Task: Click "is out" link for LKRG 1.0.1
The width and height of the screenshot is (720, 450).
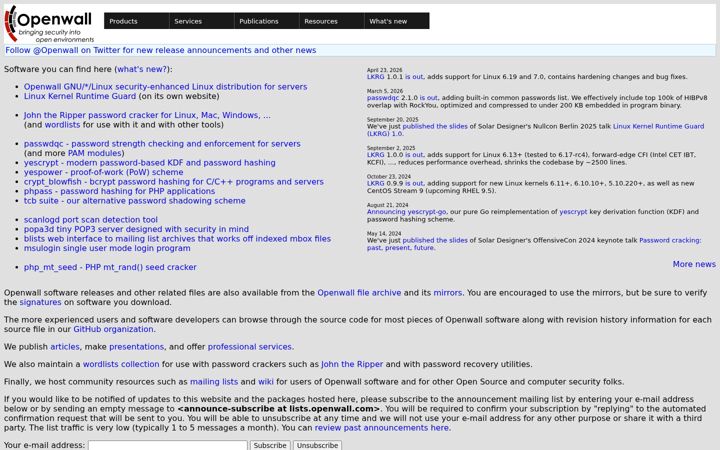Action: point(414,77)
